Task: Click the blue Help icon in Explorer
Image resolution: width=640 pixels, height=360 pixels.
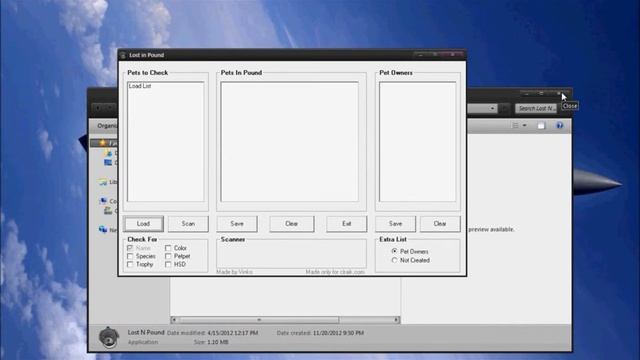Action: click(x=560, y=125)
